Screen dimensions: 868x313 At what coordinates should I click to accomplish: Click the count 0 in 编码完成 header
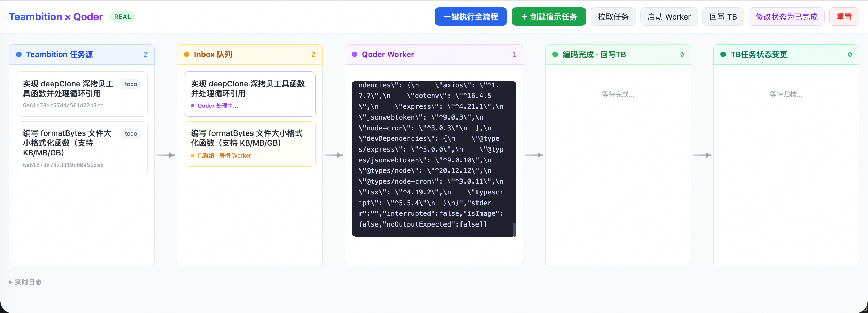[682, 54]
